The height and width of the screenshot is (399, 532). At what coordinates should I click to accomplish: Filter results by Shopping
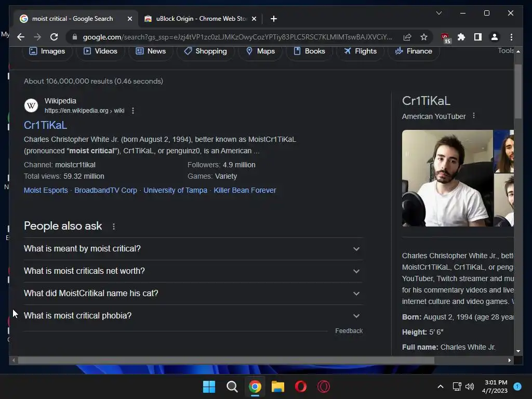pyautogui.click(x=205, y=51)
